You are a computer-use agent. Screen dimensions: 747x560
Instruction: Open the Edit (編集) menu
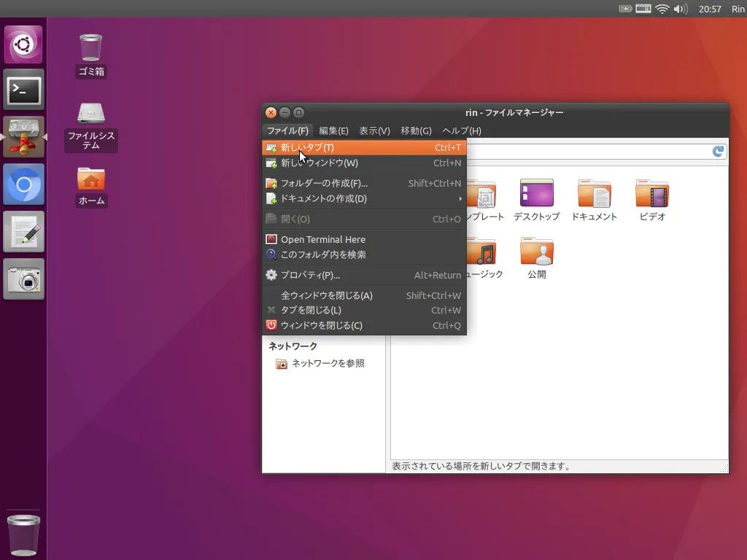[333, 131]
